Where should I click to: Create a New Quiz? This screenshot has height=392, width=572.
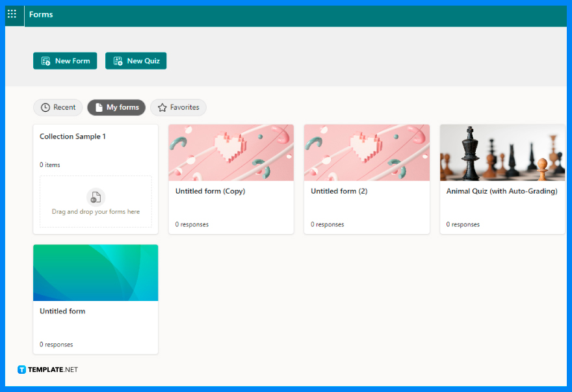pyautogui.click(x=136, y=60)
